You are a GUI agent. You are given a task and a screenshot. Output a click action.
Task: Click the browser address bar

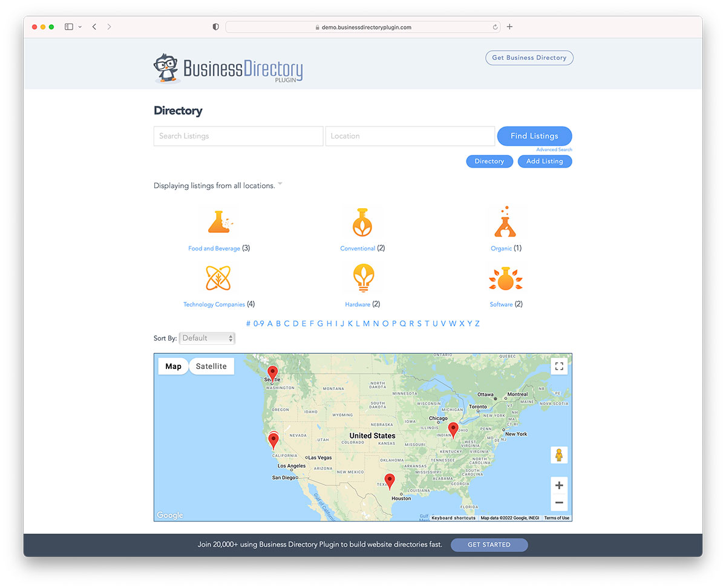point(364,27)
